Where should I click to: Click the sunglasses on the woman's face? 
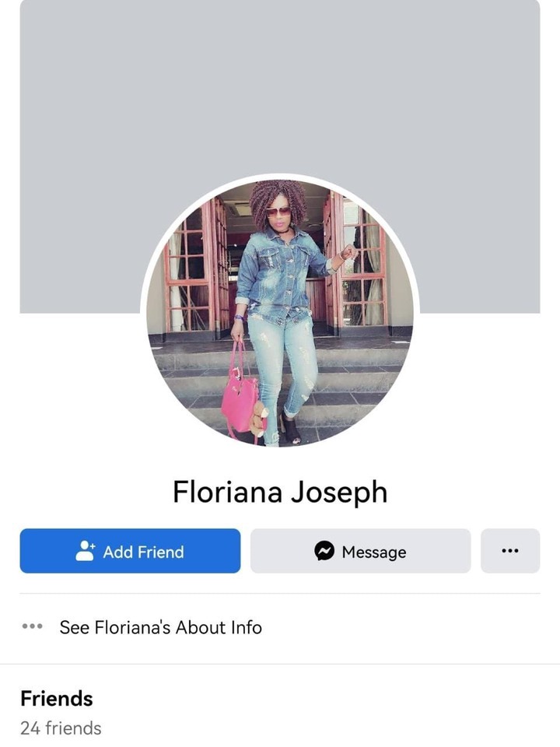point(278,212)
